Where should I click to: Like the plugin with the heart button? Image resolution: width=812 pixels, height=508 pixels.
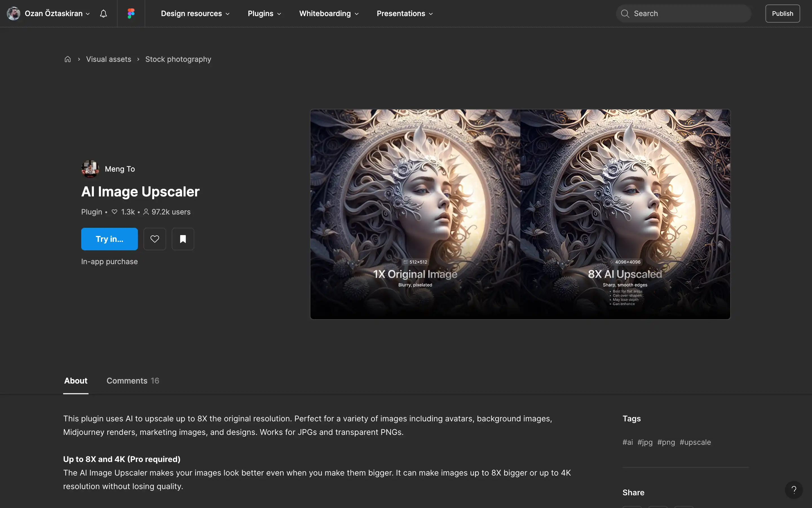(155, 239)
